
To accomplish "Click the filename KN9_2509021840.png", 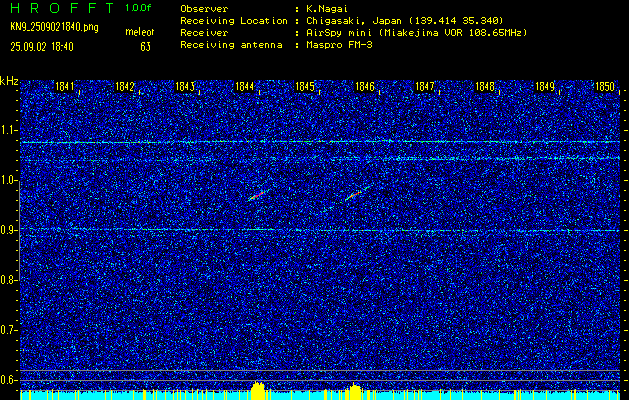I will pos(54,27).
